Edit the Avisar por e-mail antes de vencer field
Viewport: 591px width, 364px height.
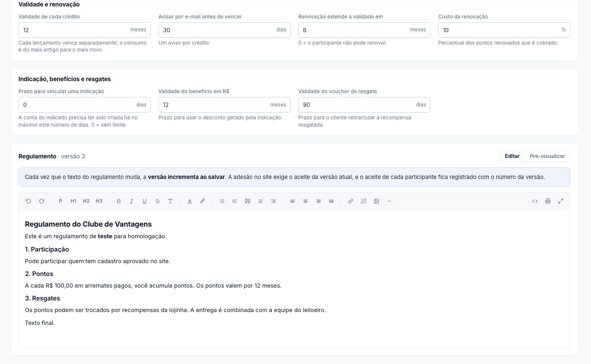click(x=225, y=30)
